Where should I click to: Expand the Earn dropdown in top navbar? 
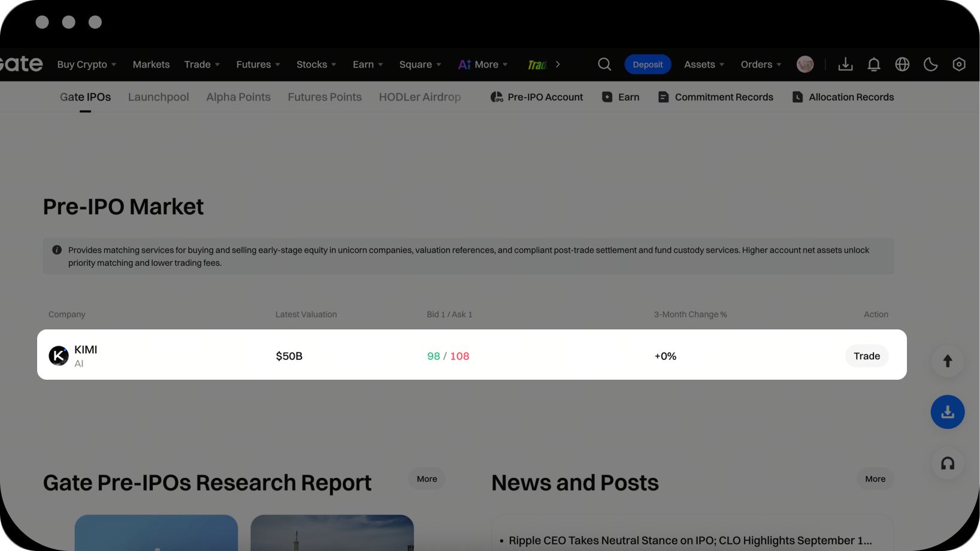[x=368, y=65]
